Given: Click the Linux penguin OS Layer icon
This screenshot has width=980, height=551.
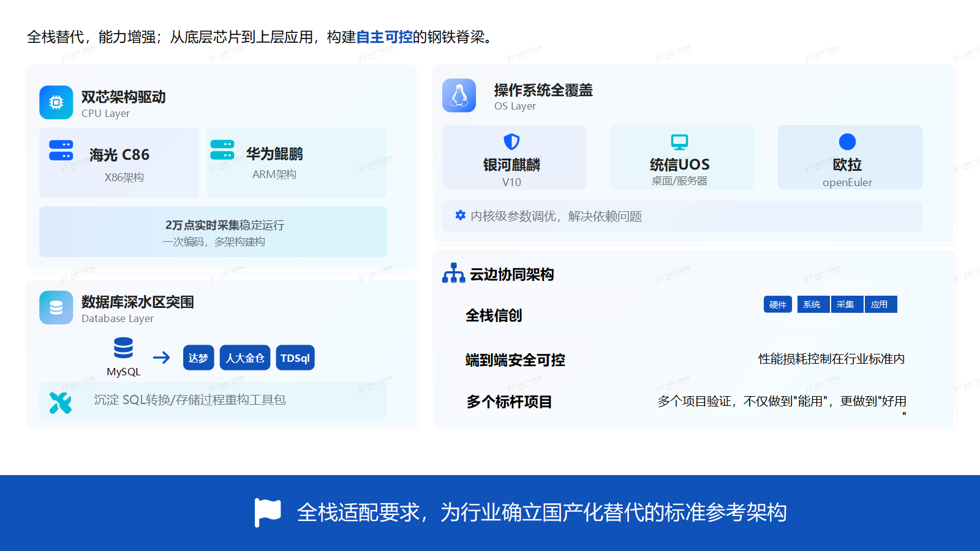Looking at the screenshot, I should [459, 96].
